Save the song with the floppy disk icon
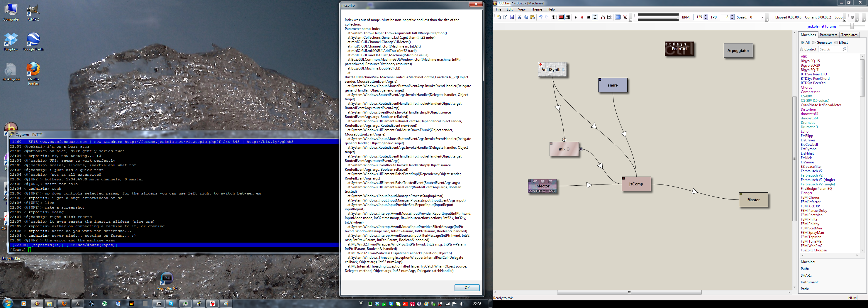868x308 pixels. pyautogui.click(x=511, y=17)
